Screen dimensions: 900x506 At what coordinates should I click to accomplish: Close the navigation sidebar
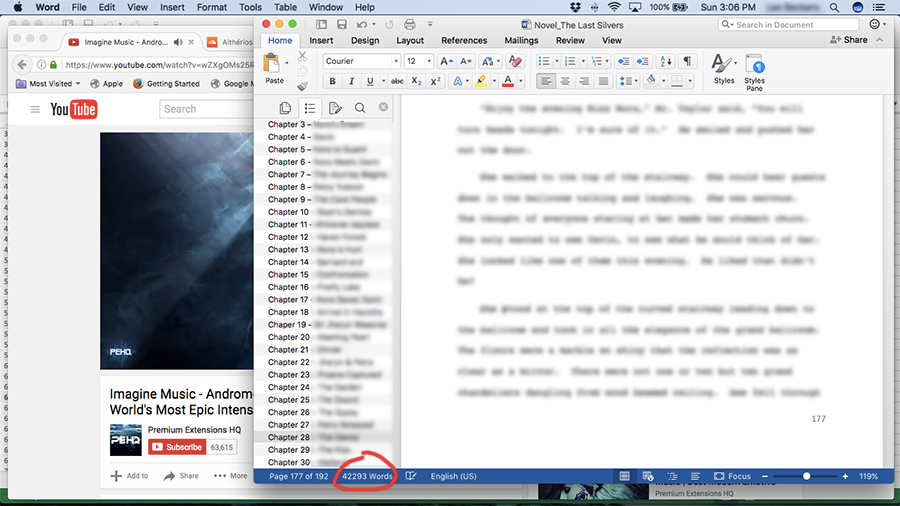click(383, 107)
